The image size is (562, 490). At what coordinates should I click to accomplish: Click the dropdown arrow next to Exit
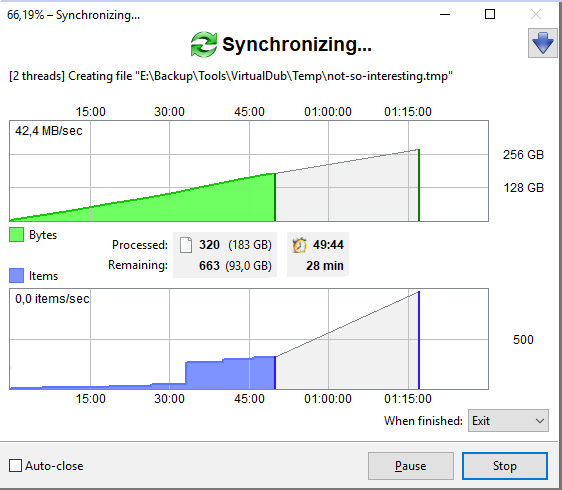540,421
